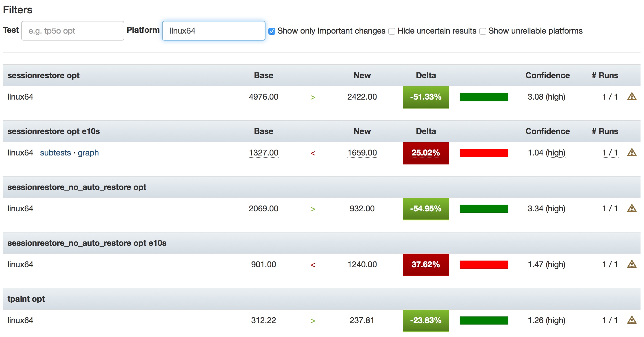This screenshot has height=337, width=644.
Task: Click green arrow in sessionrestore opt row
Action: [x=313, y=97]
